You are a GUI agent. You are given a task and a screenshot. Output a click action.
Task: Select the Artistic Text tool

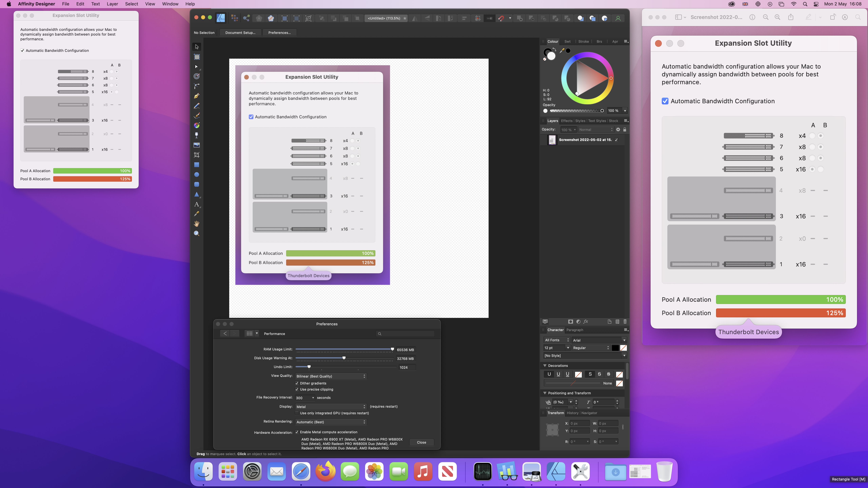pos(197,204)
